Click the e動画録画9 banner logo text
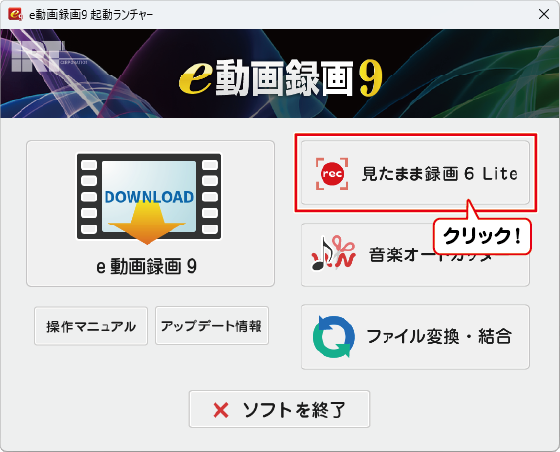This screenshot has height=452, width=560. (x=280, y=78)
